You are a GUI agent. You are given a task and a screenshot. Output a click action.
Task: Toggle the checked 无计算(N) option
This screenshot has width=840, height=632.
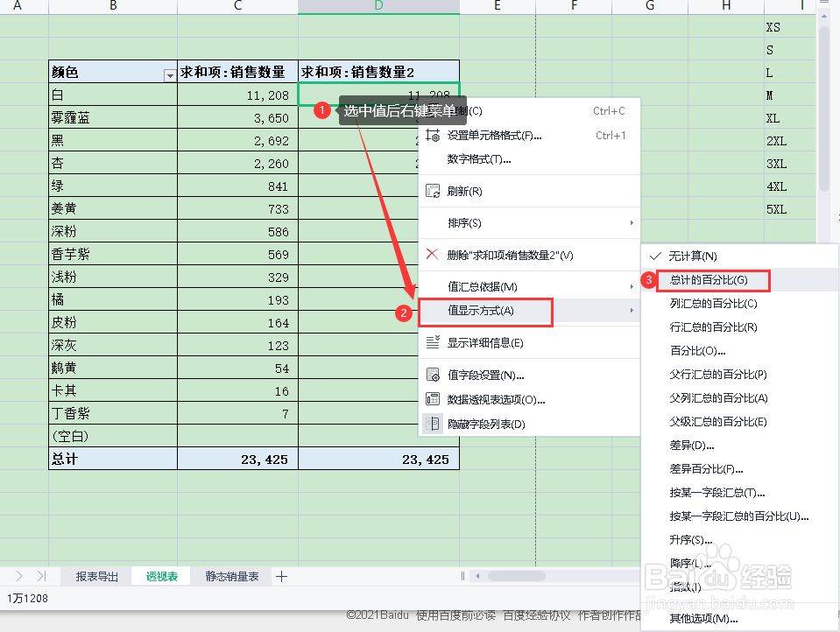tap(692, 255)
